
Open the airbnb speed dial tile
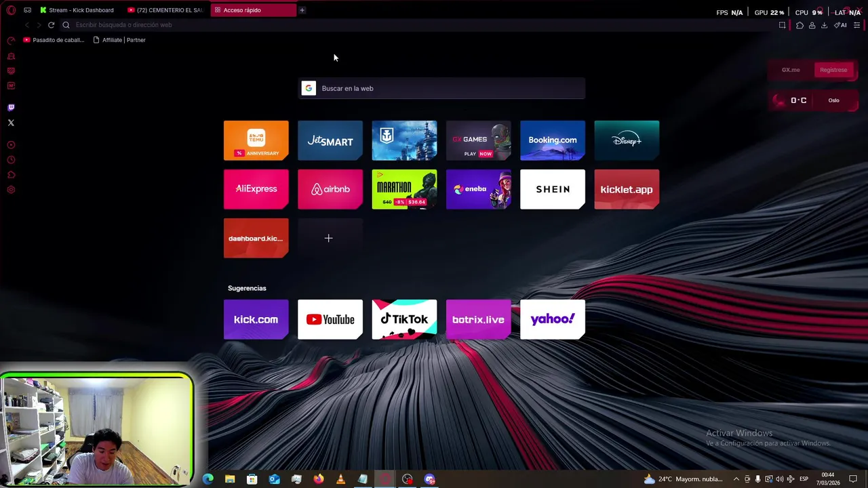pyautogui.click(x=330, y=189)
